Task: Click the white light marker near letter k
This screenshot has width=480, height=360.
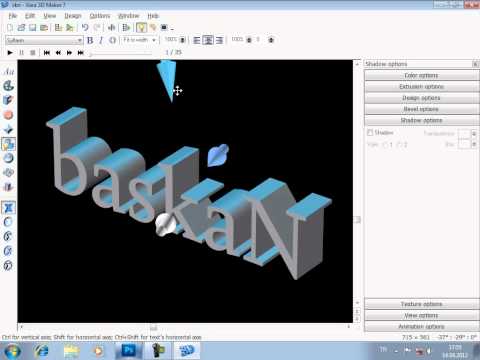Action: 166,225
